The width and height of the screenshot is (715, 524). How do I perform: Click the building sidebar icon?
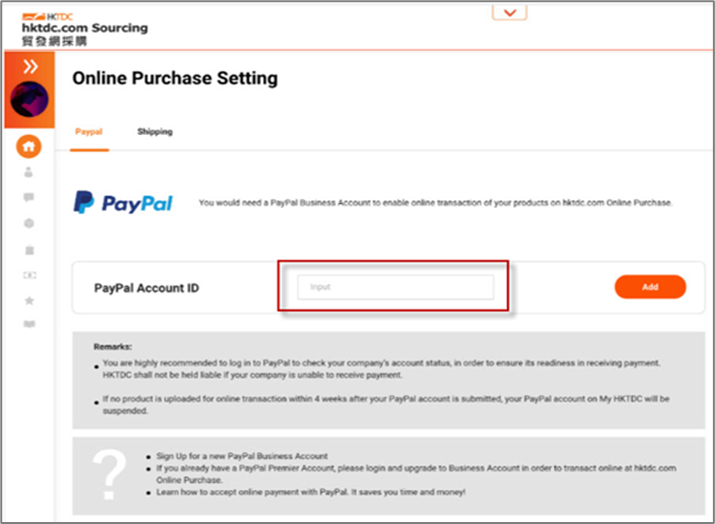(29, 250)
